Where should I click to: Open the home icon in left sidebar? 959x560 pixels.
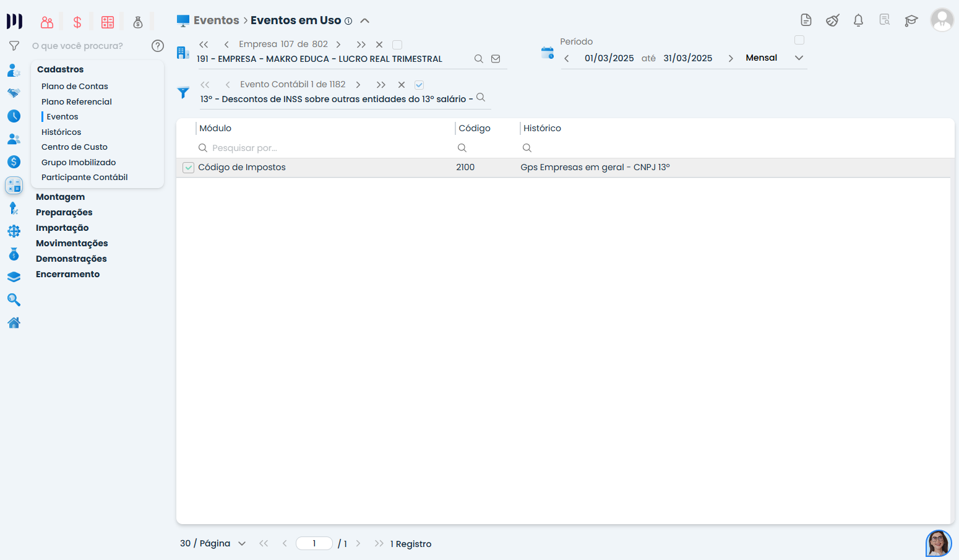click(14, 323)
